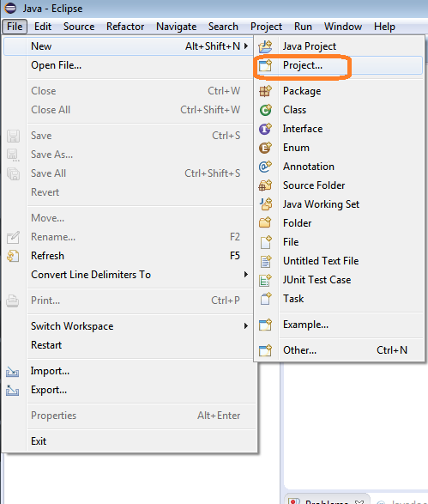
Task: Click the Annotation @ icon
Action: click(x=265, y=167)
